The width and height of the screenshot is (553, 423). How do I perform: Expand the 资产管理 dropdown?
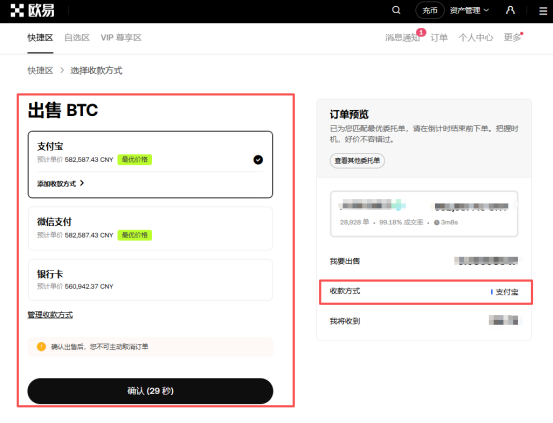pos(469,11)
